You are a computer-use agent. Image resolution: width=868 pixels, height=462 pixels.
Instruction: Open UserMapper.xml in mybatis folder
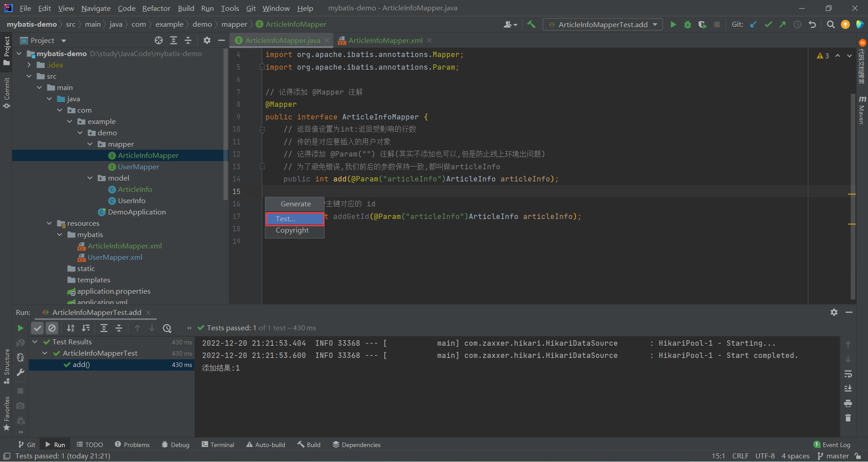coord(115,257)
